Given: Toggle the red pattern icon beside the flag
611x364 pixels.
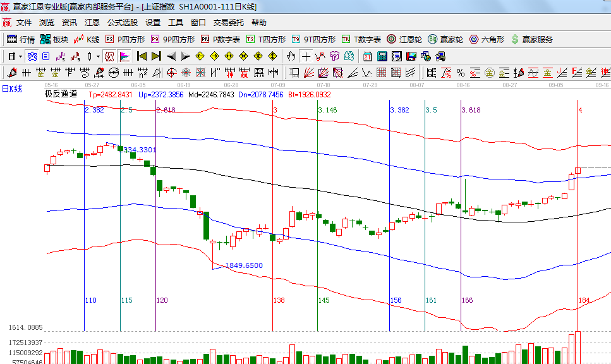Looking at the screenshot, I should tap(109, 56).
